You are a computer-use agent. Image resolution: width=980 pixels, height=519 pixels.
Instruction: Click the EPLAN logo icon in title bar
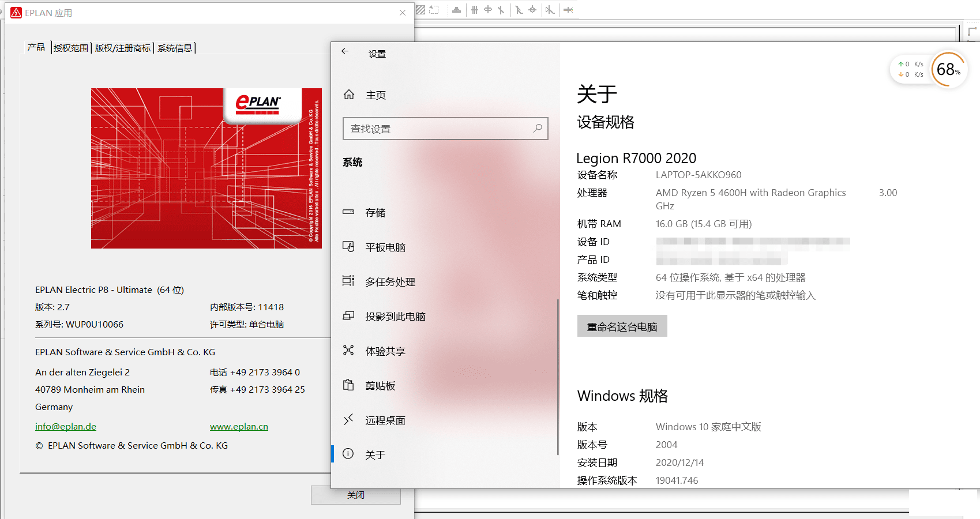click(x=16, y=13)
